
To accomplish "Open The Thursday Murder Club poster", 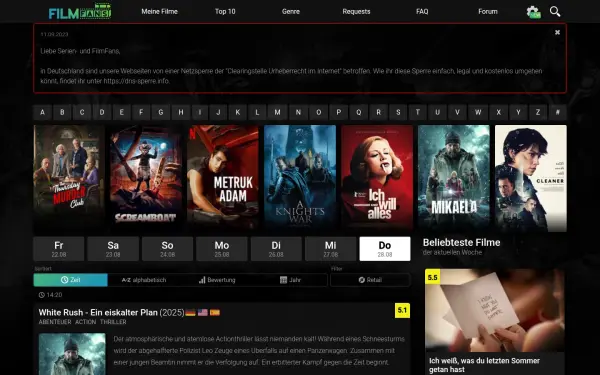I will pyautogui.click(x=69, y=178).
